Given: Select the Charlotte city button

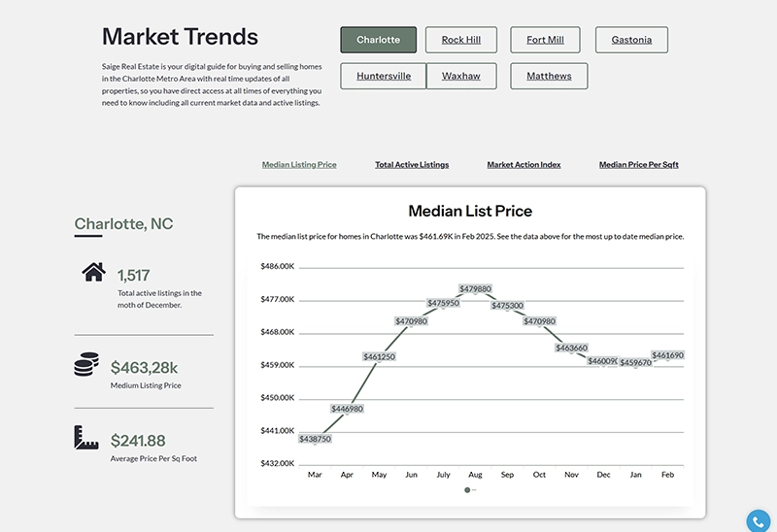Looking at the screenshot, I should tap(378, 40).
